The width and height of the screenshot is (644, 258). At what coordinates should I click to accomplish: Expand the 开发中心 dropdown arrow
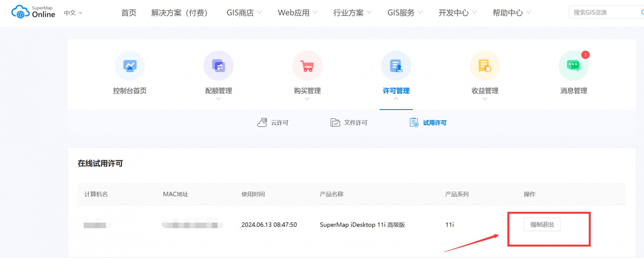coord(475,13)
